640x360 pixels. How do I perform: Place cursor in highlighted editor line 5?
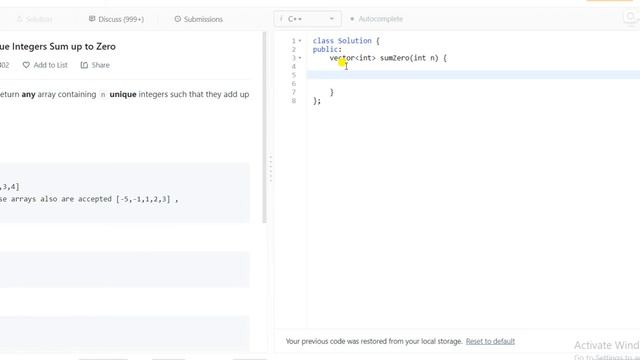[473, 75]
